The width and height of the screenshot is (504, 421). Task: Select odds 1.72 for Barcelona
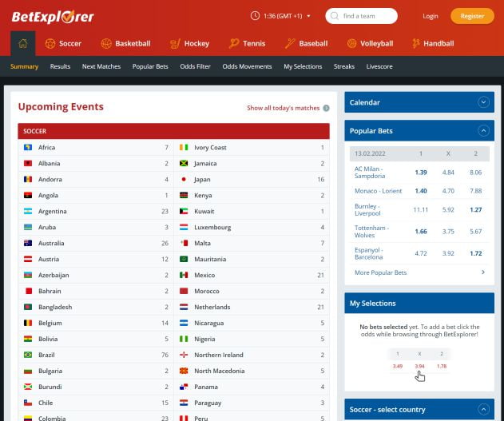pos(476,253)
